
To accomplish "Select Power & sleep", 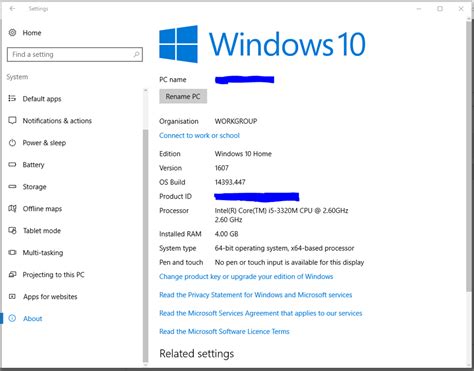I will point(44,143).
